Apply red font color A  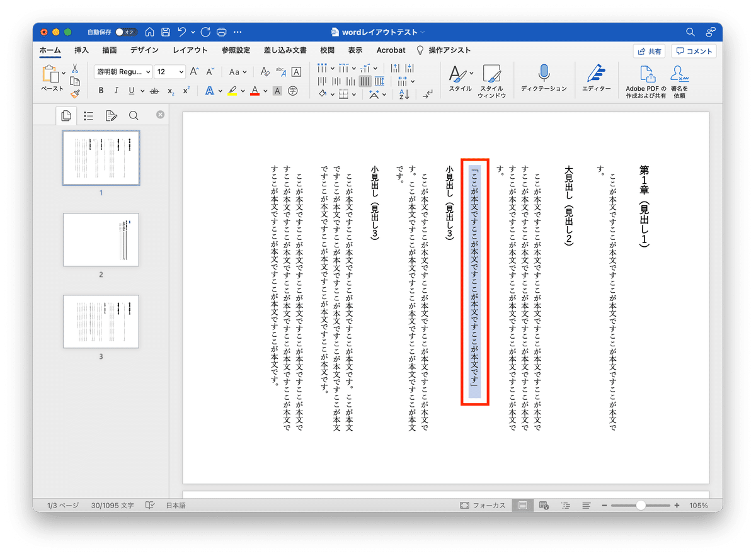255,91
